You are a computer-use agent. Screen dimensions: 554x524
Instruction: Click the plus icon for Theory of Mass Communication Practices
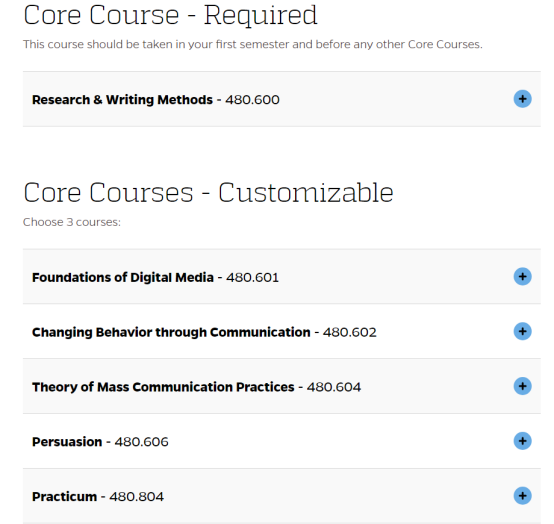pyautogui.click(x=522, y=386)
